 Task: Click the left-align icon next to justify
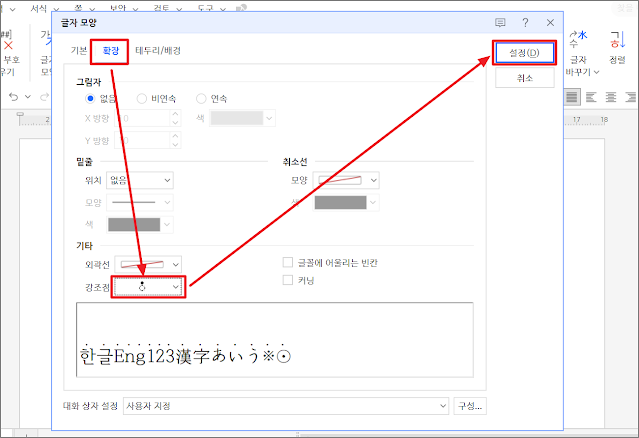coord(591,97)
